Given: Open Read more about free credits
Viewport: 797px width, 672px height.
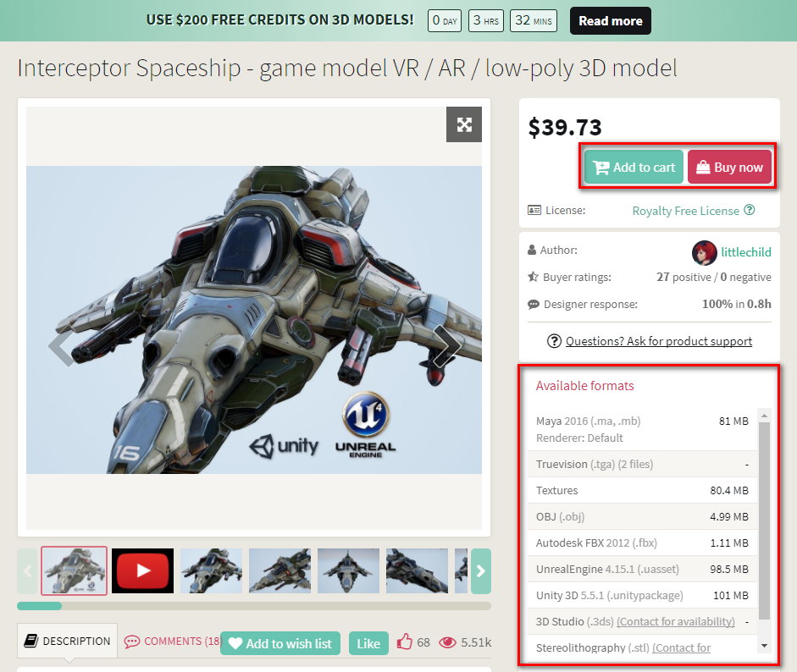Looking at the screenshot, I should [611, 21].
